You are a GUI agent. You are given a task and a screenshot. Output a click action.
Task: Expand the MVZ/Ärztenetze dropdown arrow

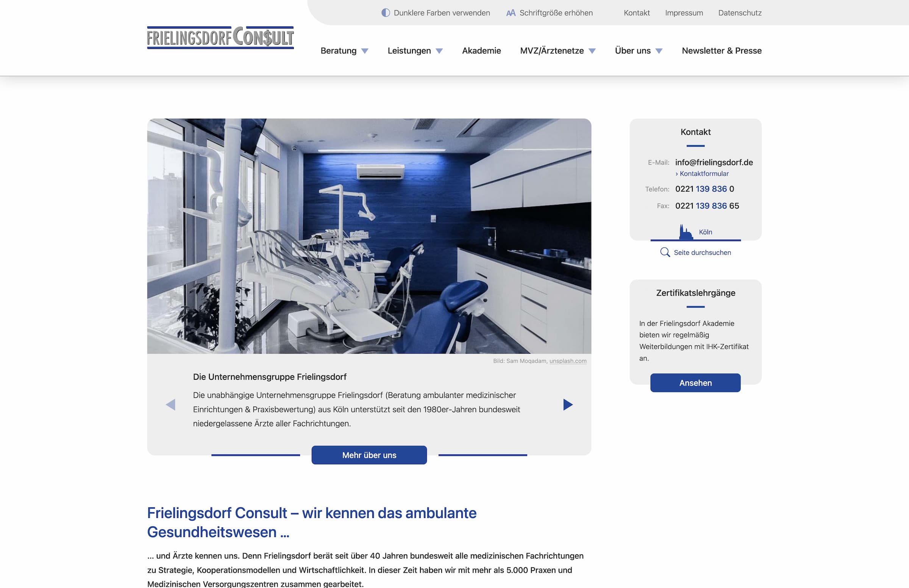[592, 51]
